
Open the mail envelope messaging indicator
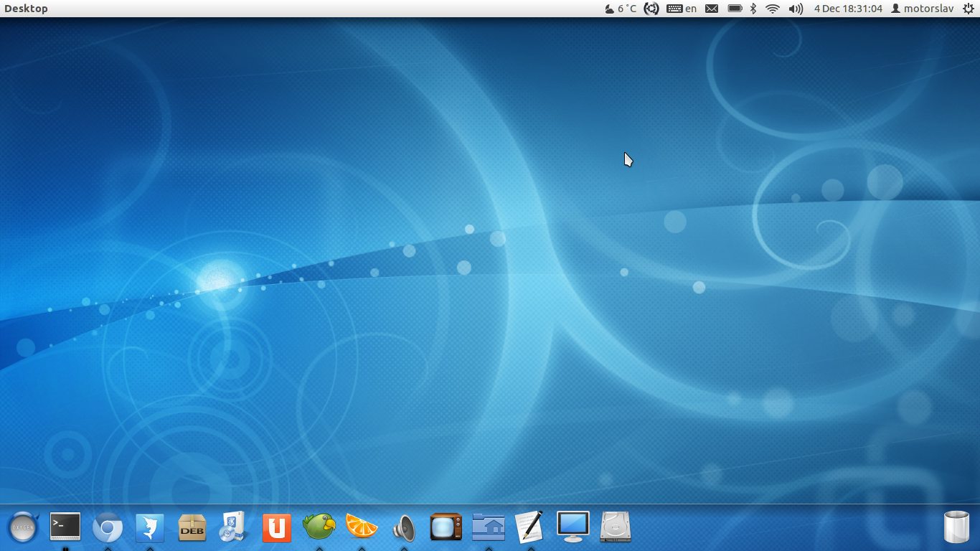[x=712, y=9]
